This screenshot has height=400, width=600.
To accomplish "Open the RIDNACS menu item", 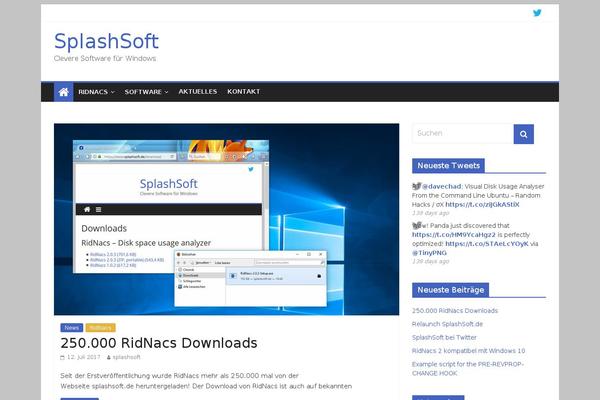I will click(x=93, y=92).
